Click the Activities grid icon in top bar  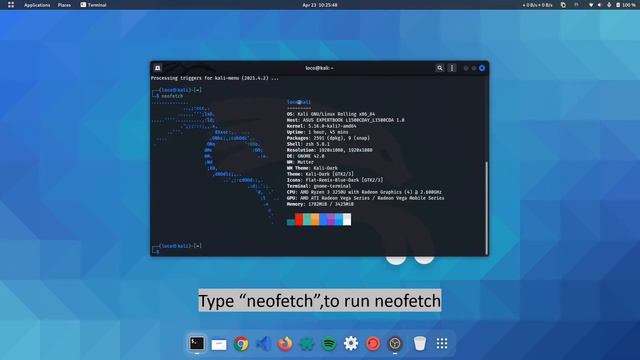coord(11,5)
